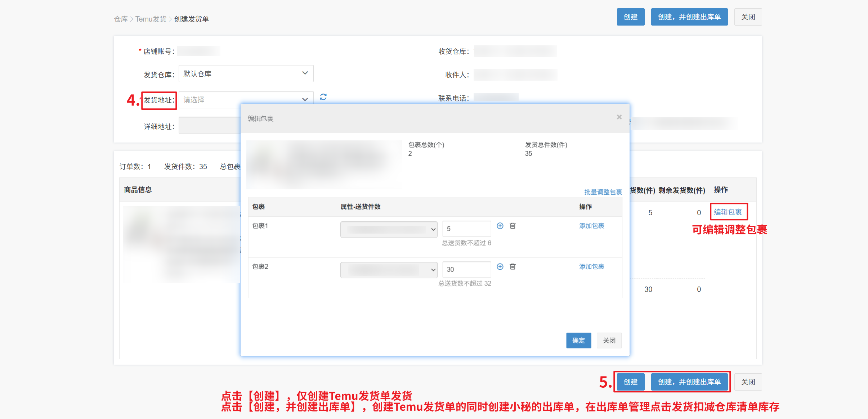Click 编辑包裹 link in operation column
Image resolution: width=868 pixels, height=419 pixels.
point(728,212)
